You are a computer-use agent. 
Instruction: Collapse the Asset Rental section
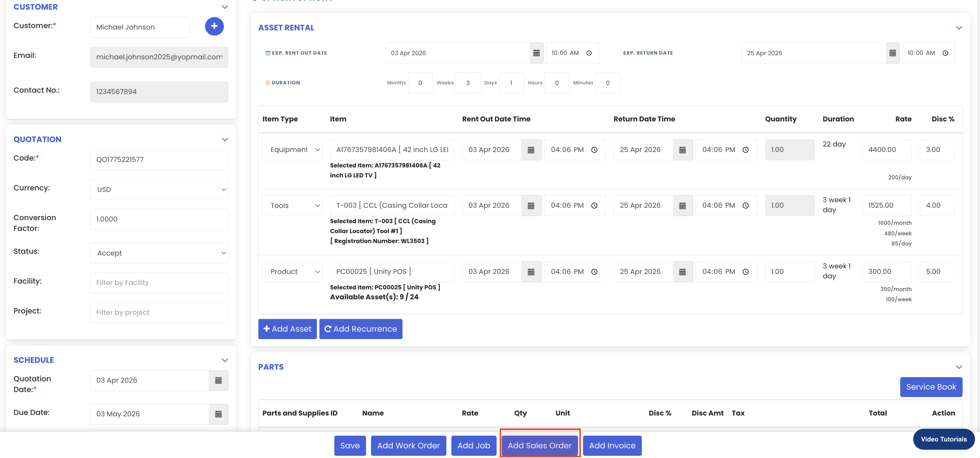click(959, 28)
